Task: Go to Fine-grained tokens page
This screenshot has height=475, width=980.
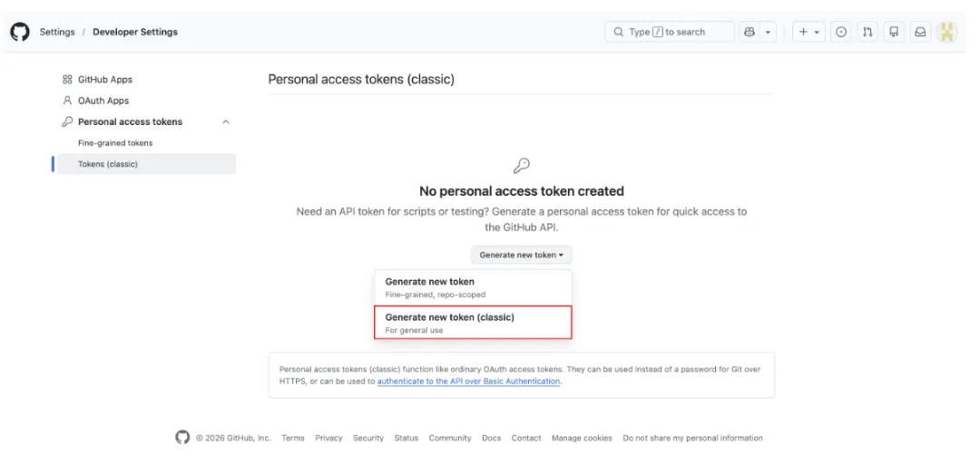Action: (x=115, y=143)
